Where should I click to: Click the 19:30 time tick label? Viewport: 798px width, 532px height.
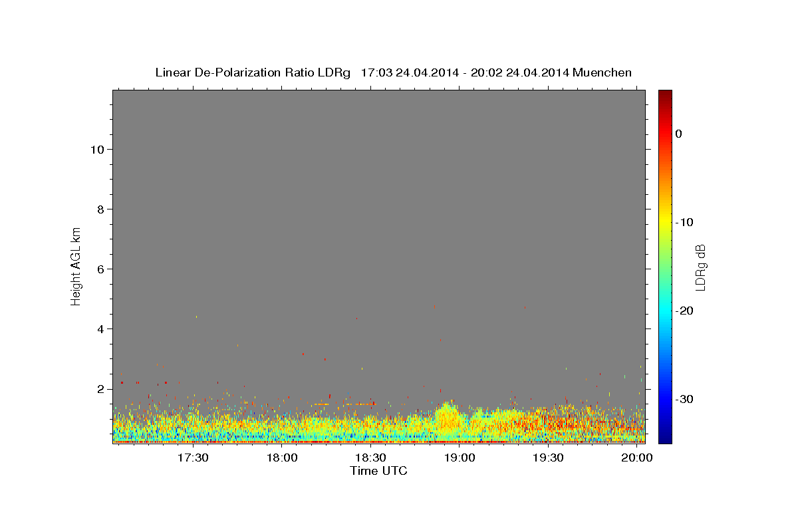coord(549,458)
